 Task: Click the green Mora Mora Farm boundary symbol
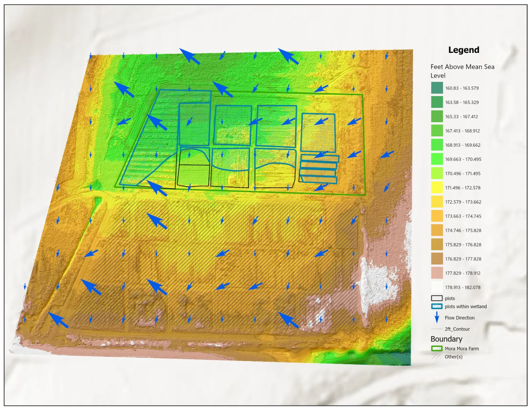point(437,348)
